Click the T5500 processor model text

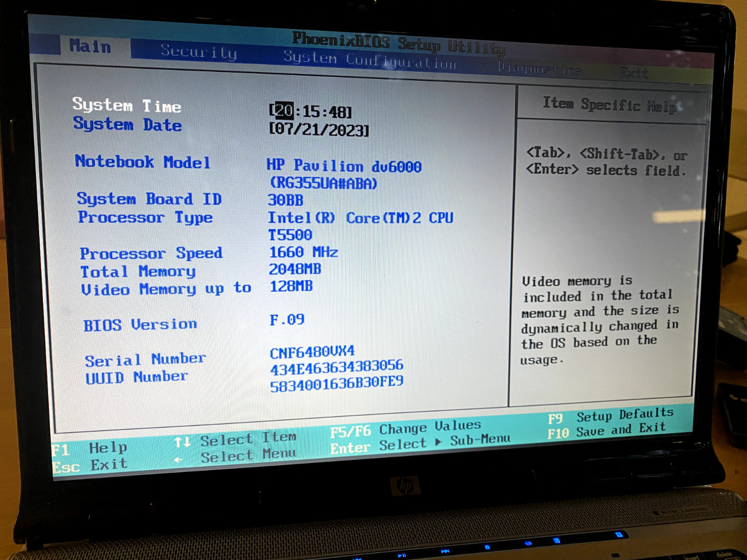[x=290, y=235]
